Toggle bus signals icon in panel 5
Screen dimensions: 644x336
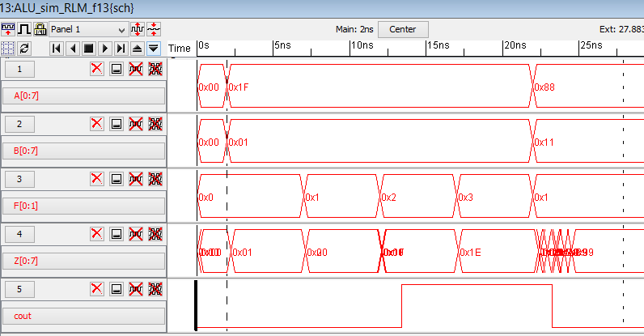pyautogui.click(x=155, y=289)
